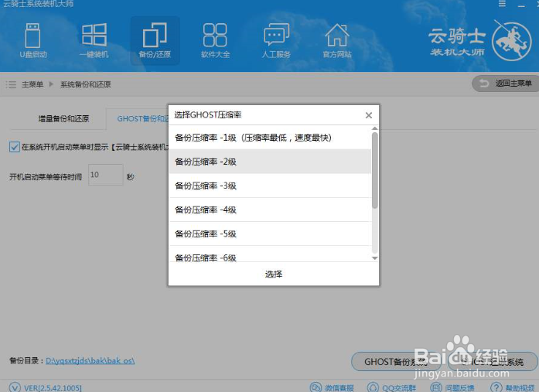Select 备份压缩率 -5级 option
This screenshot has height=392, width=539.
click(270, 233)
